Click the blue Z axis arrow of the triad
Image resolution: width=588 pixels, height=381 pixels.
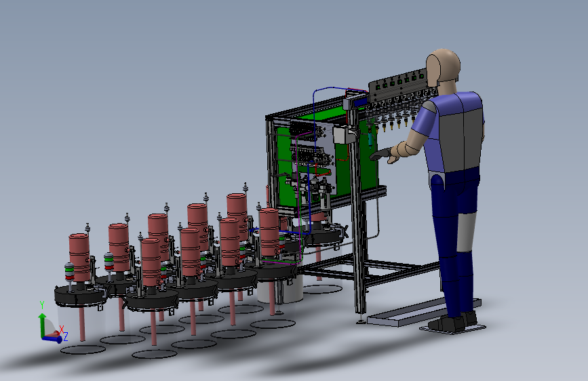click(x=52, y=339)
